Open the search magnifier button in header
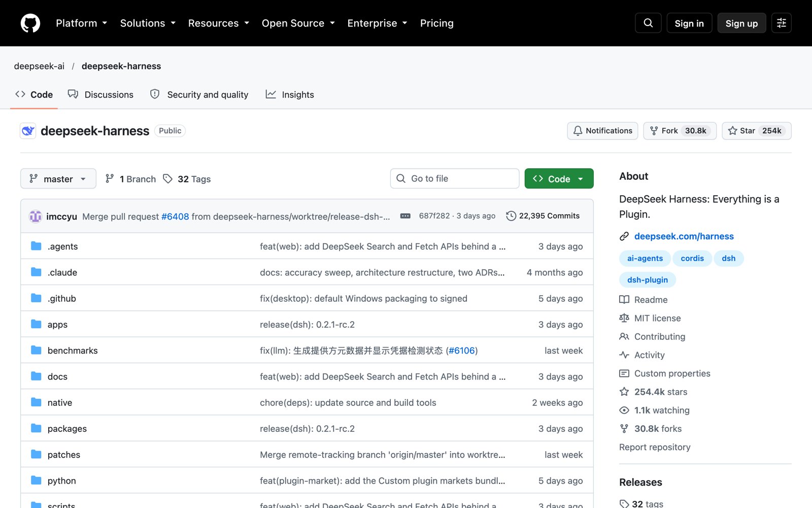This screenshot has height=508, width=812. pos(648,23)
